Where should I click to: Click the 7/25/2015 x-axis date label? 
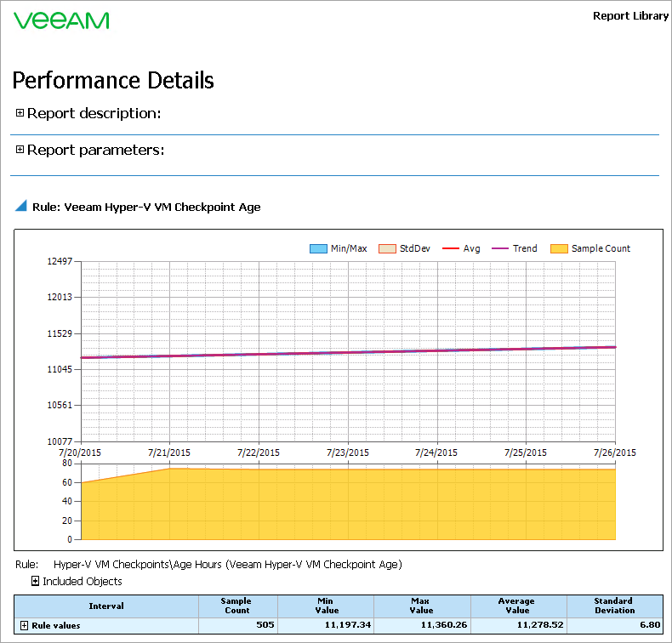526,452
